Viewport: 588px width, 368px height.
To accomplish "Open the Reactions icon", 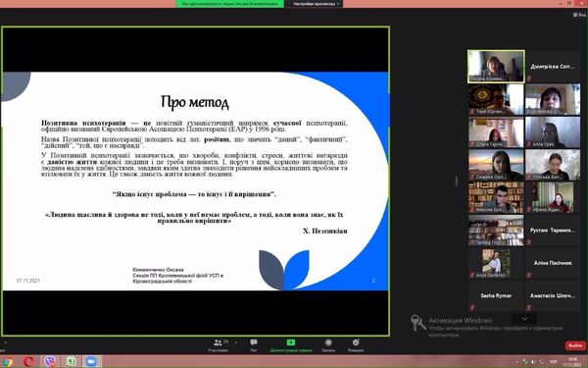I will (x=356, y=342).
